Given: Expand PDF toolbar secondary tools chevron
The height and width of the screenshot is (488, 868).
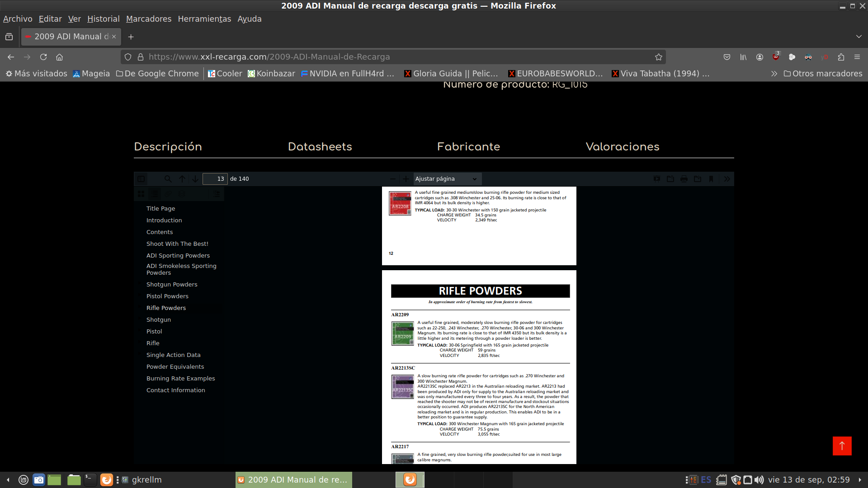Looking at the screenshot, I should [727, 179].
